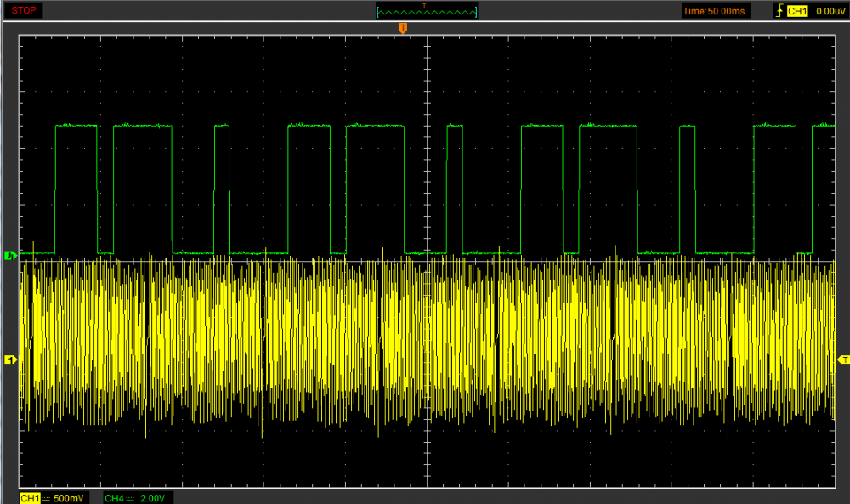Click the CH4 DC coupling symbol
The height and width of the screenshot is (504, 850).
[x=131, y=497]
